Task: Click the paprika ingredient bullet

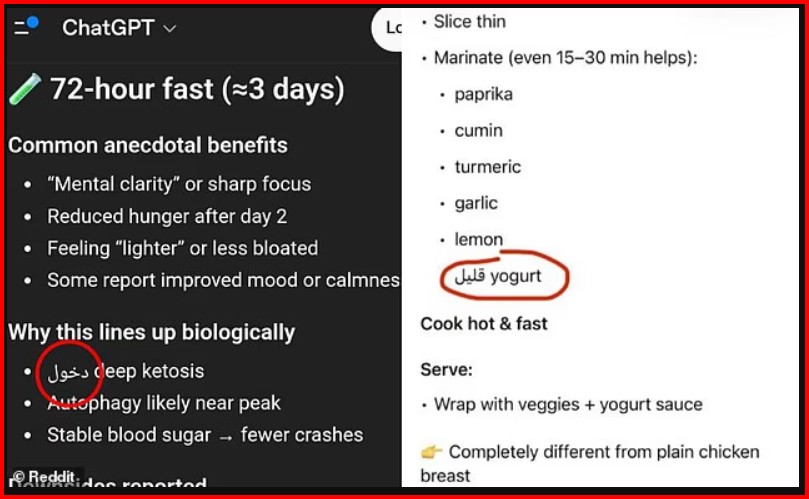Action: click(483, 94)
